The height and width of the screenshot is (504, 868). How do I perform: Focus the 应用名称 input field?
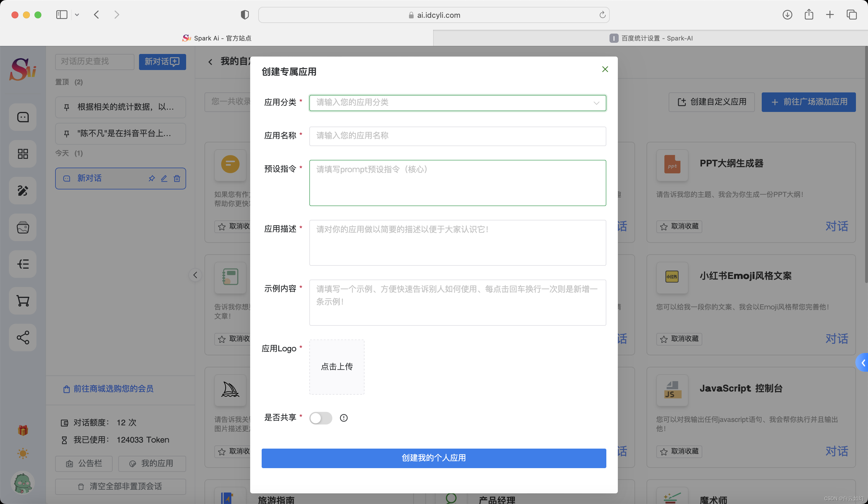pos(458,136)
